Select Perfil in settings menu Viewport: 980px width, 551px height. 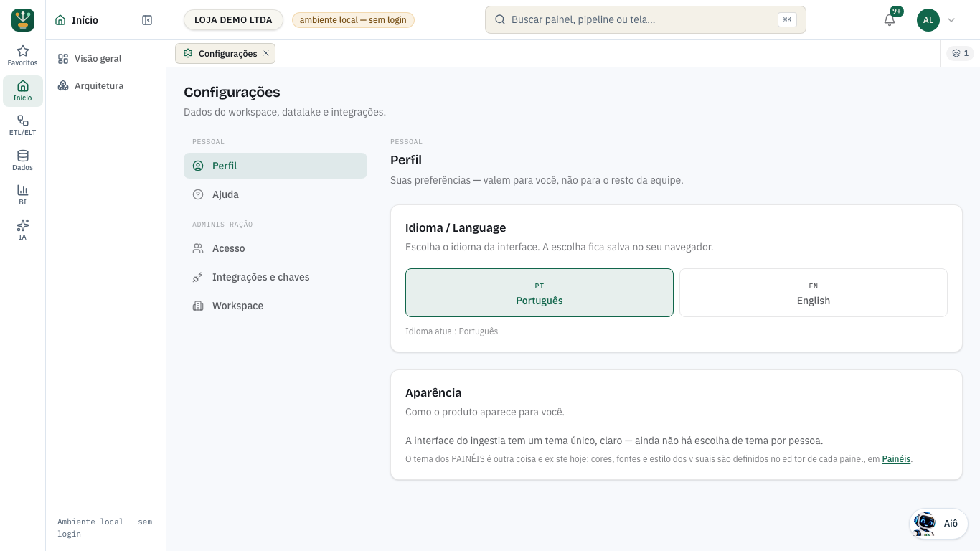click(275, 166)
